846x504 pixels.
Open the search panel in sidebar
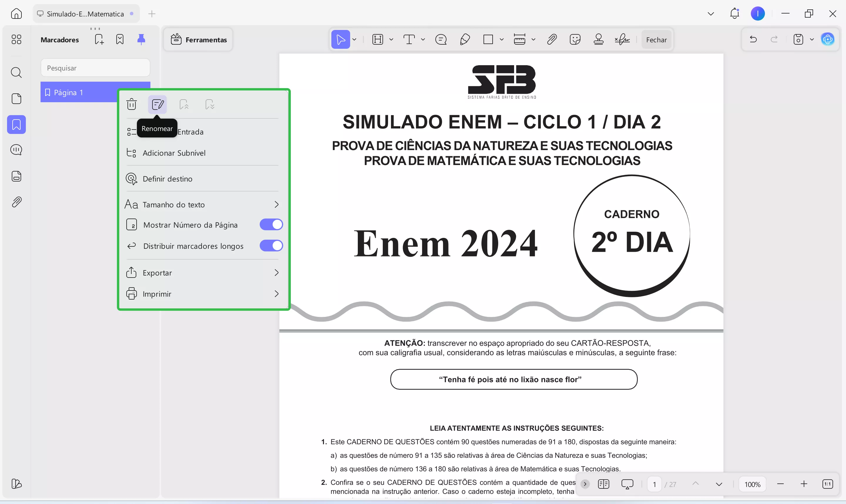tap(16, 72)
